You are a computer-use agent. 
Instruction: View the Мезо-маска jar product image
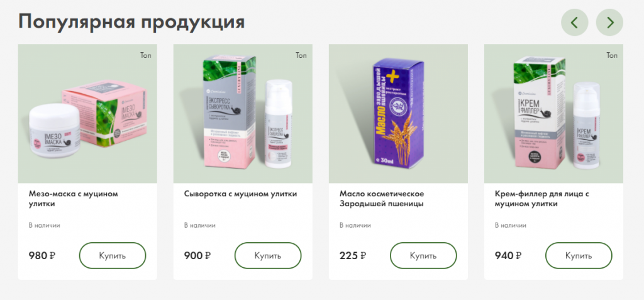point(87,113)
